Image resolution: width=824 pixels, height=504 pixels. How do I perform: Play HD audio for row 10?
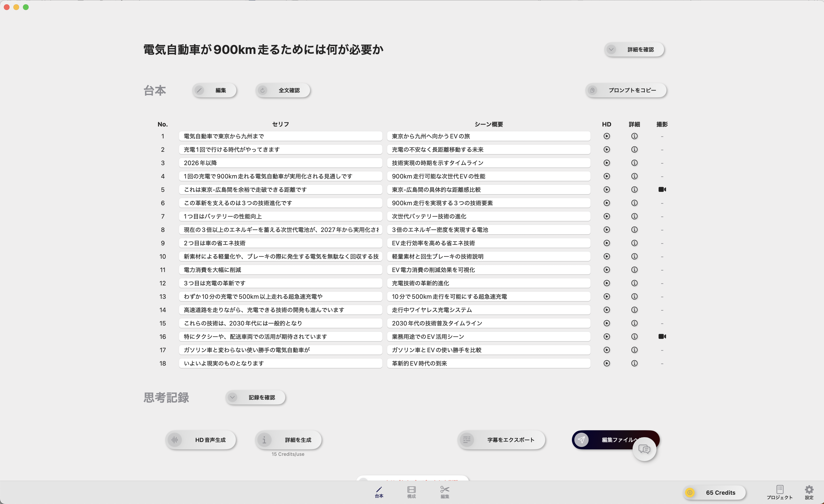point(606,256)
